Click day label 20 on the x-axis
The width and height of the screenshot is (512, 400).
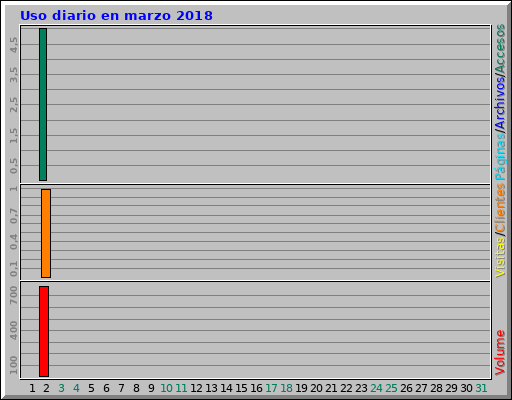316,388
